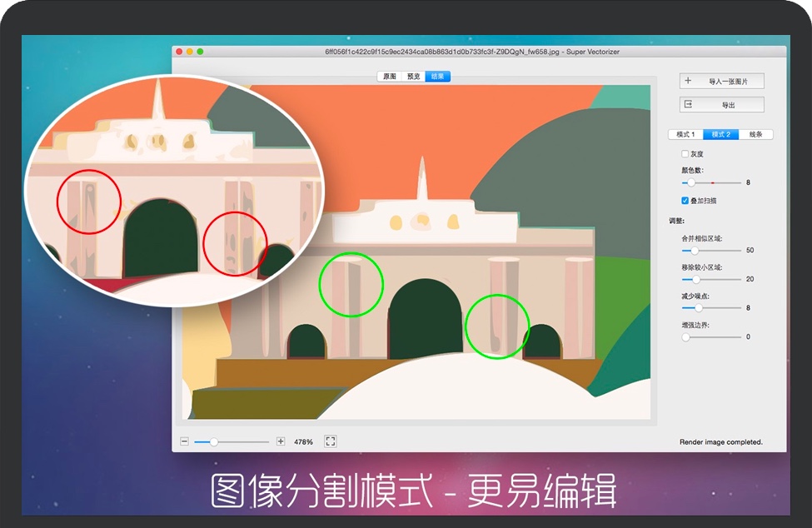
Task: Click the bottom zoom slider handle
Action: coord(214,442)
